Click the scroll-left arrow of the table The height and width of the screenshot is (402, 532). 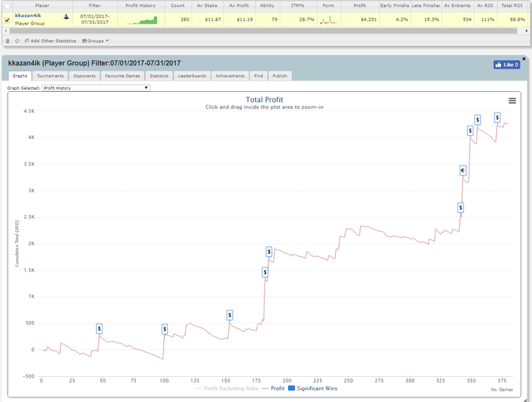coord(5,31)
